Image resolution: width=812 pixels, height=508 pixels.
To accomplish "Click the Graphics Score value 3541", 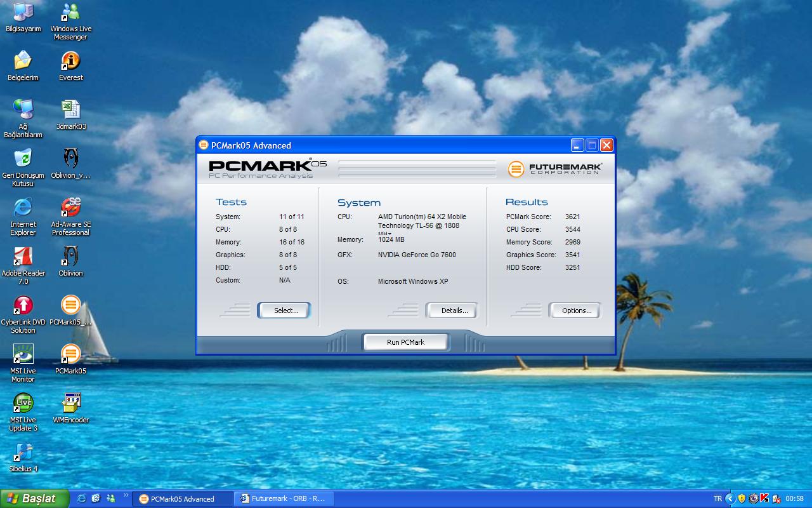I will pos(573,255).
